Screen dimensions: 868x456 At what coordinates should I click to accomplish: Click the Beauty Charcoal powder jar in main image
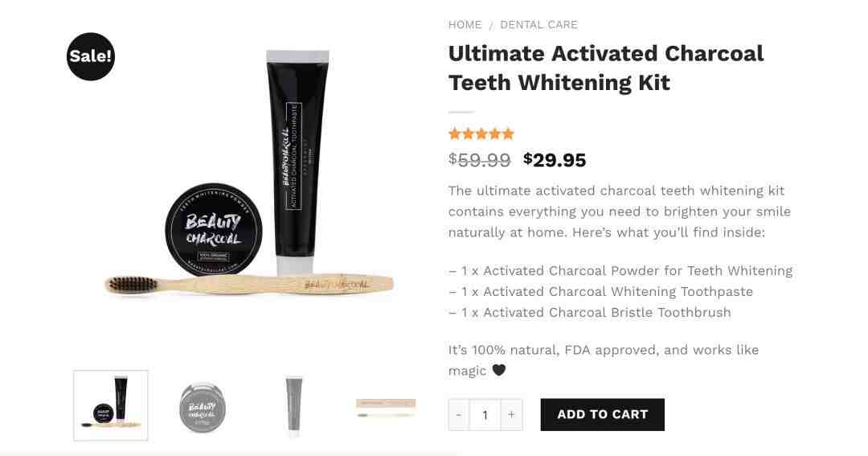[x=214, y=229]
